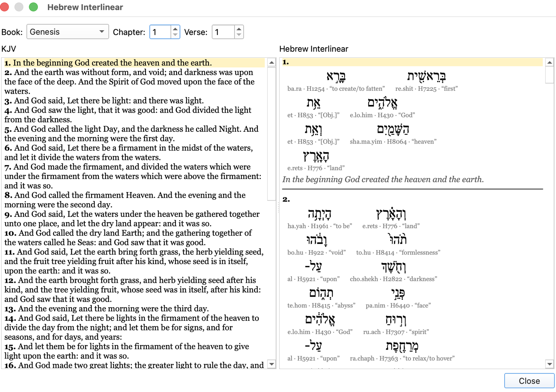Click the green zoom window button
Screen dimensions: 556x392
[x=33, y=7]
